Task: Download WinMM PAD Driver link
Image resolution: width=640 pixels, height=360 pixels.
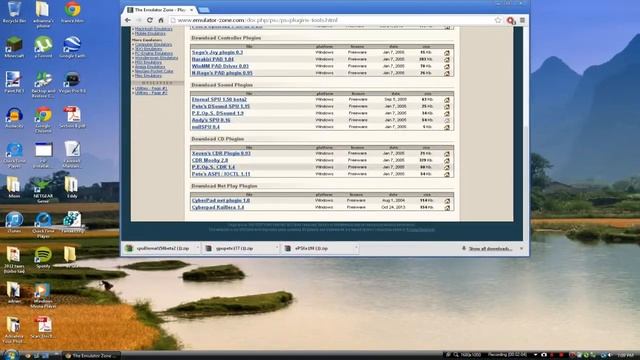Action: (x=220, y=66)
